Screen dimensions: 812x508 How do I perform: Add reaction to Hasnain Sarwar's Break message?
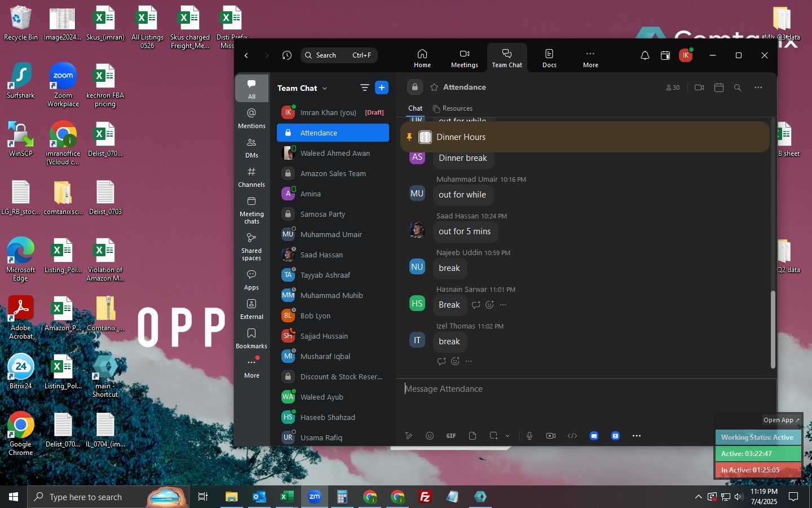click(x=489, y=305)
